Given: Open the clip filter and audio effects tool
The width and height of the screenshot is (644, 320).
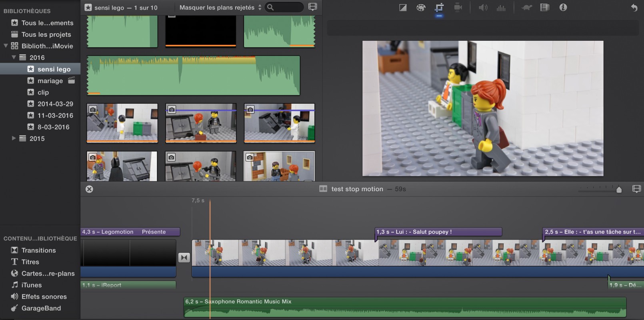Looking at the screenshot, I should click(x=545, y=8).
